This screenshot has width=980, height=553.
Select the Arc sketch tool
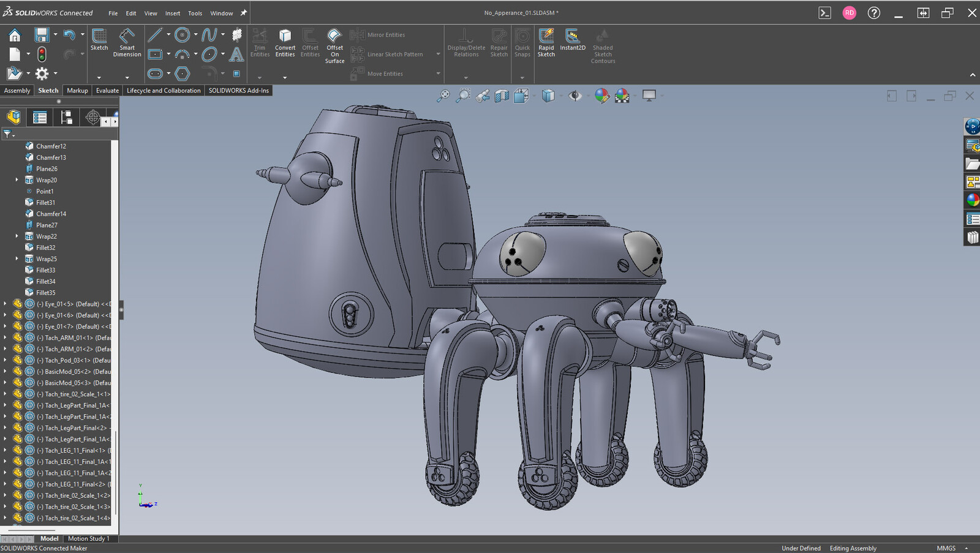coord(182,55)
